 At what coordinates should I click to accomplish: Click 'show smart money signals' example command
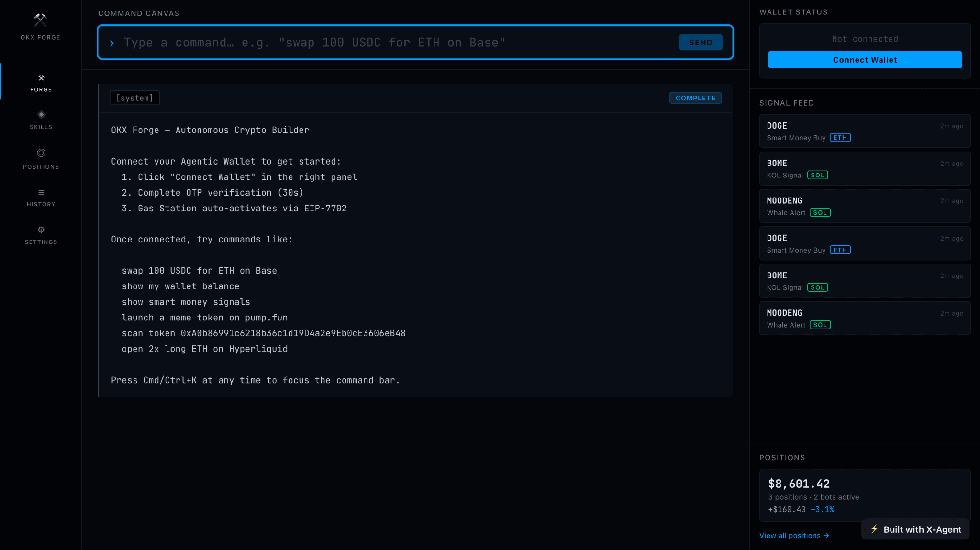coord(186,302)
